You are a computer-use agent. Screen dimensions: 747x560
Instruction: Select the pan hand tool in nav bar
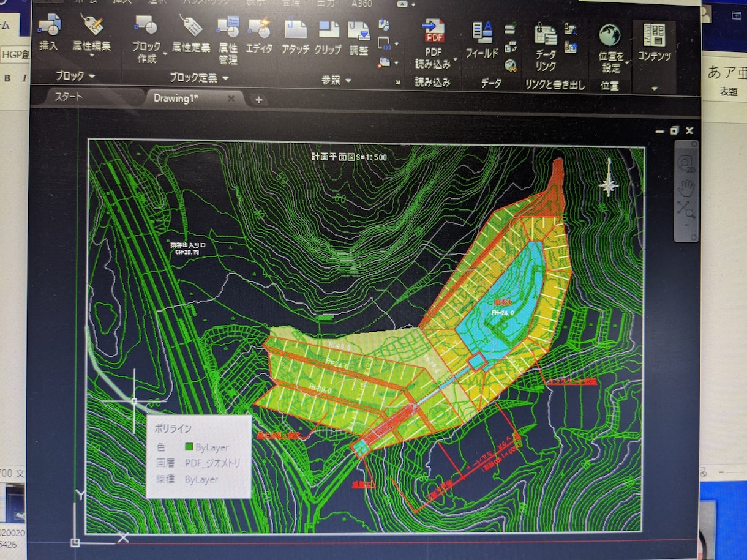click(686, 187)
